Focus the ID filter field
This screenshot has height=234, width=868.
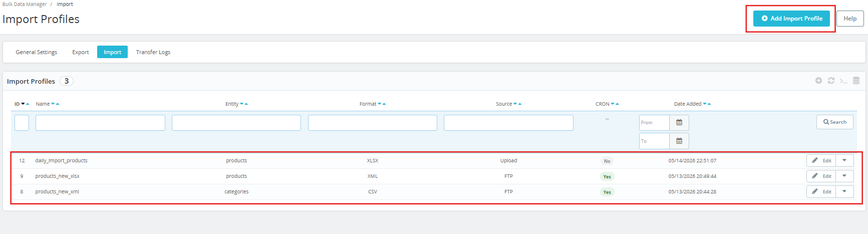coord(22,123)
